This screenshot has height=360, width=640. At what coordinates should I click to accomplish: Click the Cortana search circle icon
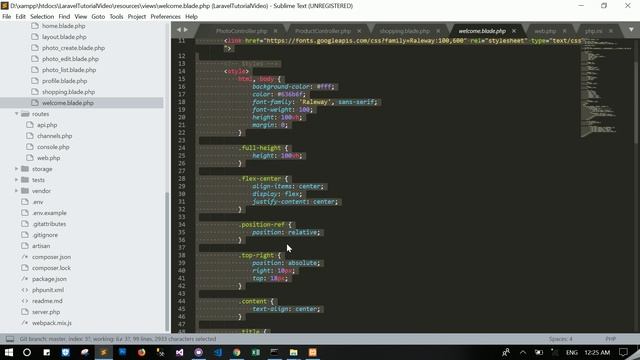[x=27, y=352]
